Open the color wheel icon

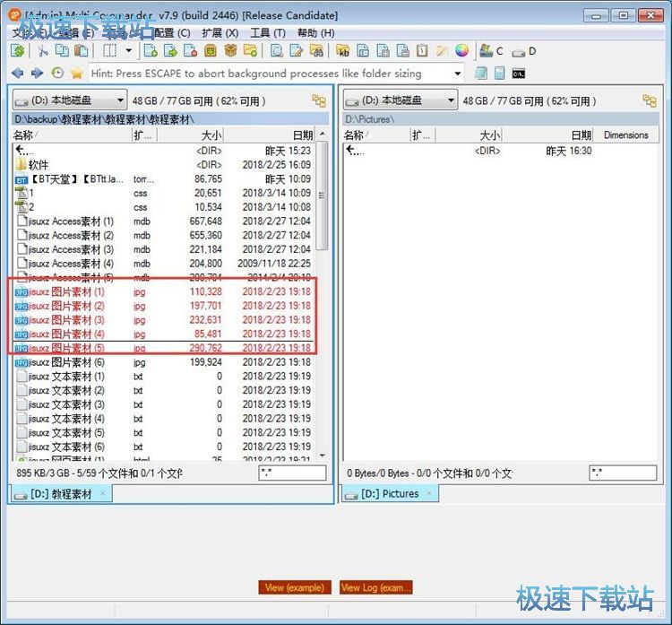(461, 51)
